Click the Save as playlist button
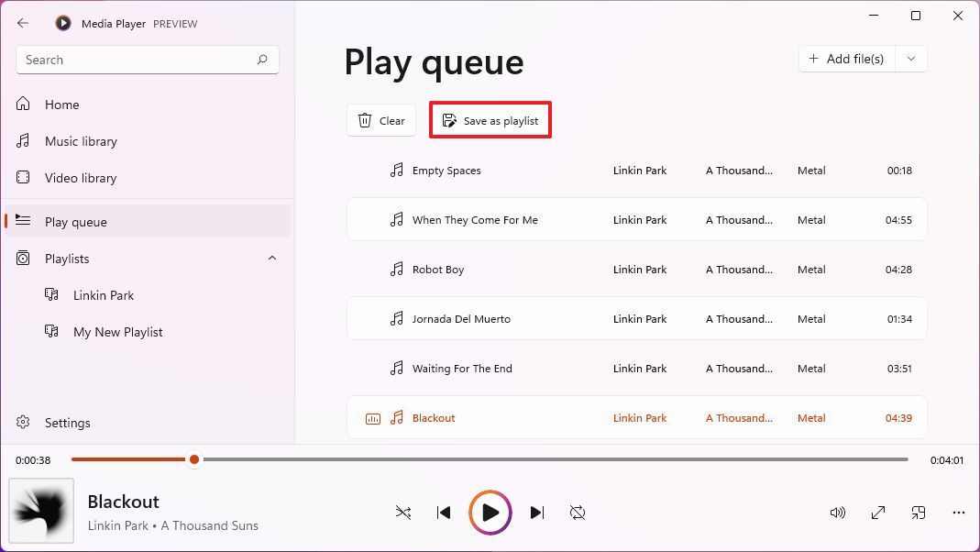980x552 pixels. [490, 119]
